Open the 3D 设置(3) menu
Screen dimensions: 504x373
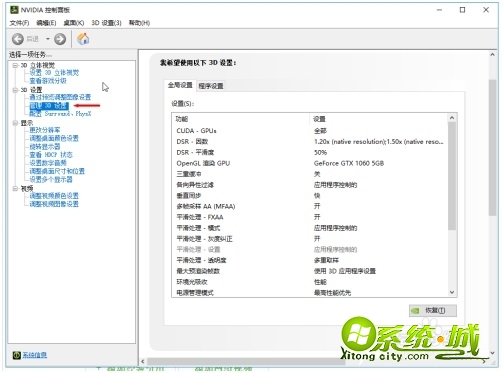(x=106, y=23)
